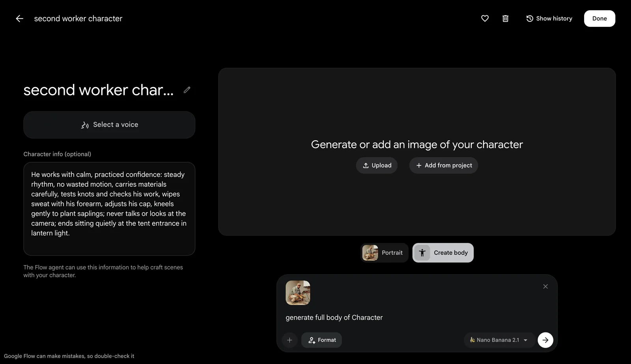Upload a character image
631x364 pixels.
click(377, 165)
